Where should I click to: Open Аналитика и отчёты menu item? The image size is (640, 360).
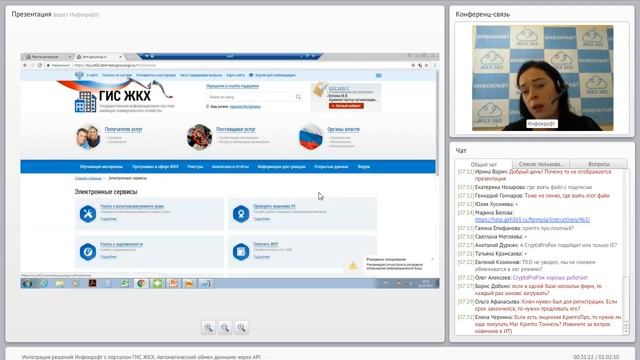coord(230,167)
